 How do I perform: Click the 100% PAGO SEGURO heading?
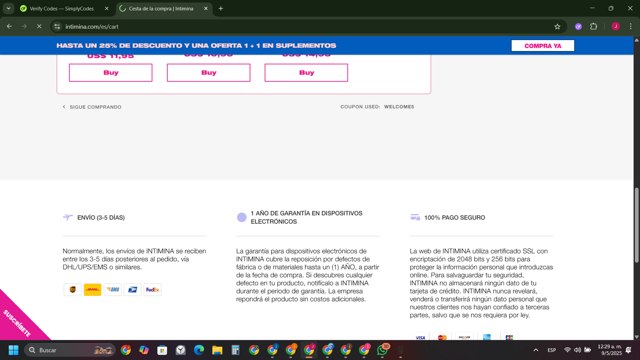[x=454, y=218]
